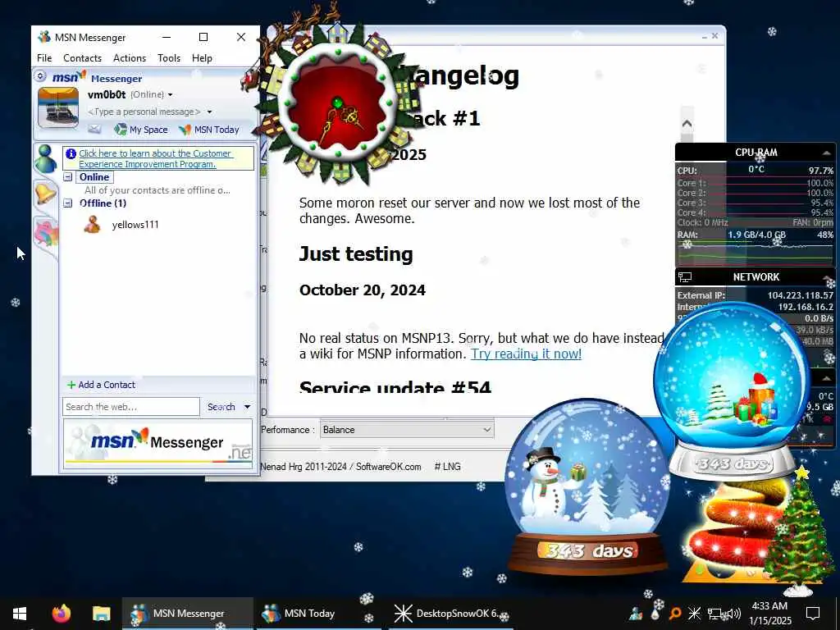This screenshot has height=630, width=840.
Task: Click the MSN Messenger .net banner
Action: point(158,443)
